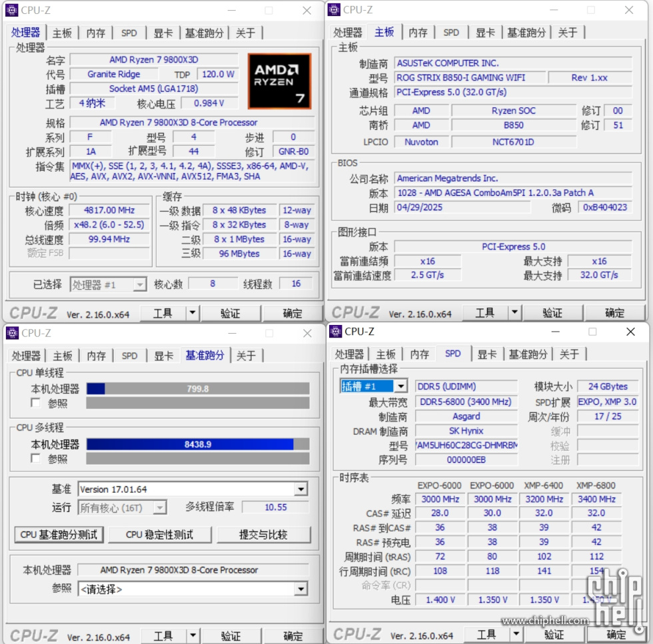Viewport: 653px width, 644px height.
Task: Click 三级 cache value 96 MBytes
Action: (x=239, y=254)
